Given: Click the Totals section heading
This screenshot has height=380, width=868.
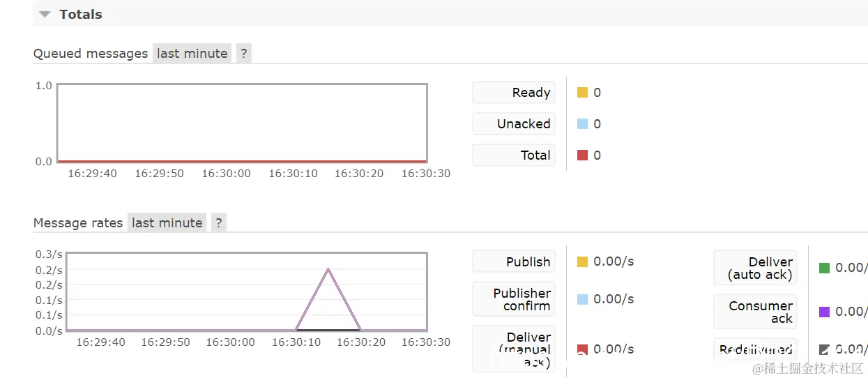Looking at the screenshot, I should pyautogui.click(x=81, y=14).
